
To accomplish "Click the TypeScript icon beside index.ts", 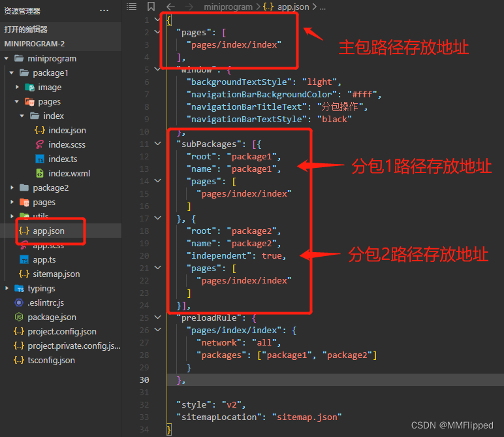I will click(x=40, y=159).
